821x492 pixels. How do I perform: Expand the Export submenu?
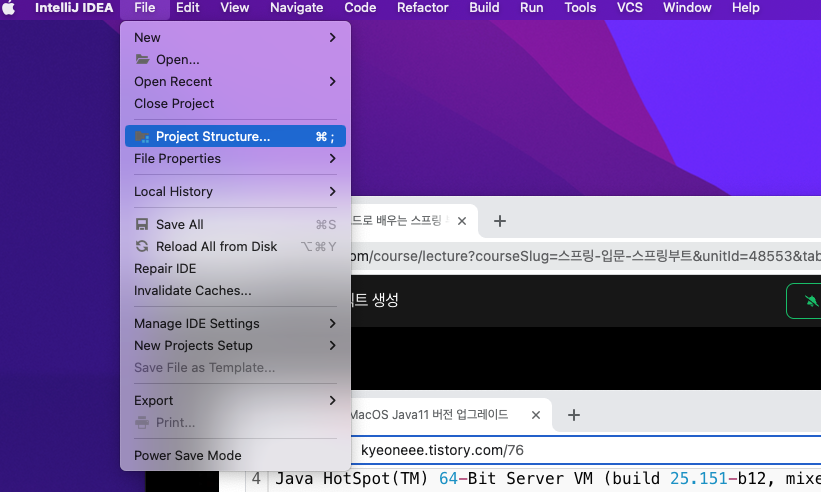pos(235,400)
